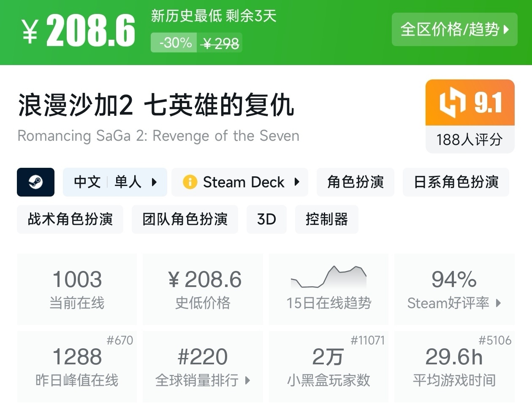Click the #670 rank label
The height and width of the screenshot is (410, 532).
tap(120, 340)
